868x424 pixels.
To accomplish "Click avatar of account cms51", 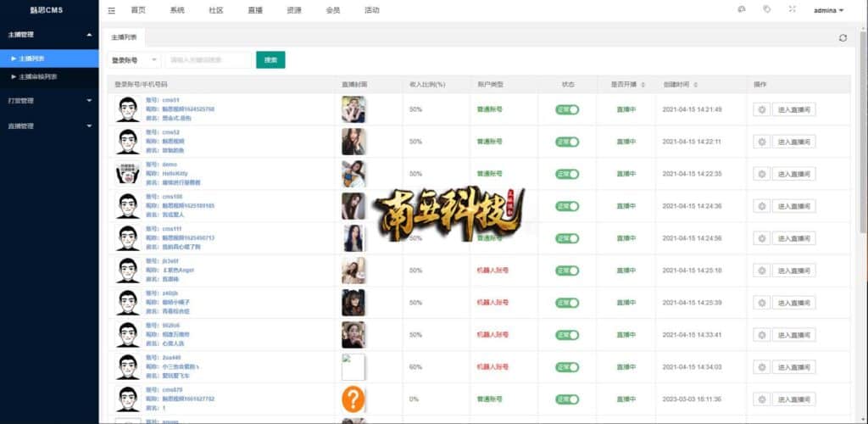I will click(128, 109).
